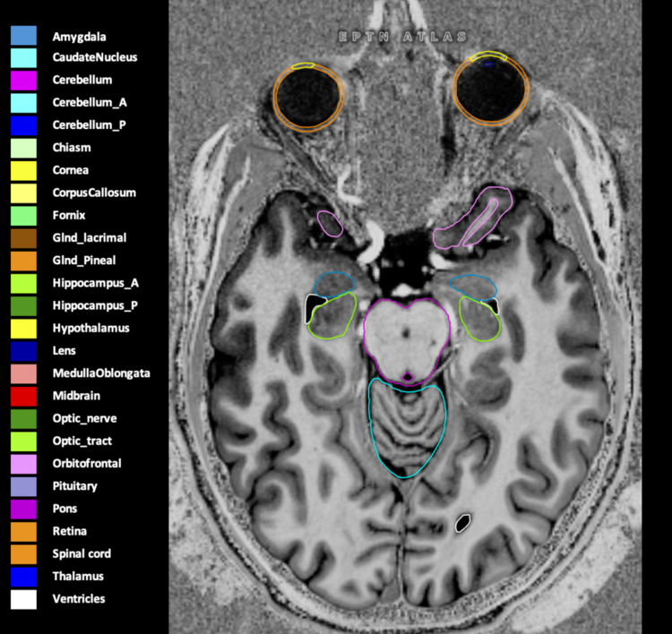This screenshot has width=672, height=634.
Task: Select the "Spinal cord" label
Action: (82, 554)
